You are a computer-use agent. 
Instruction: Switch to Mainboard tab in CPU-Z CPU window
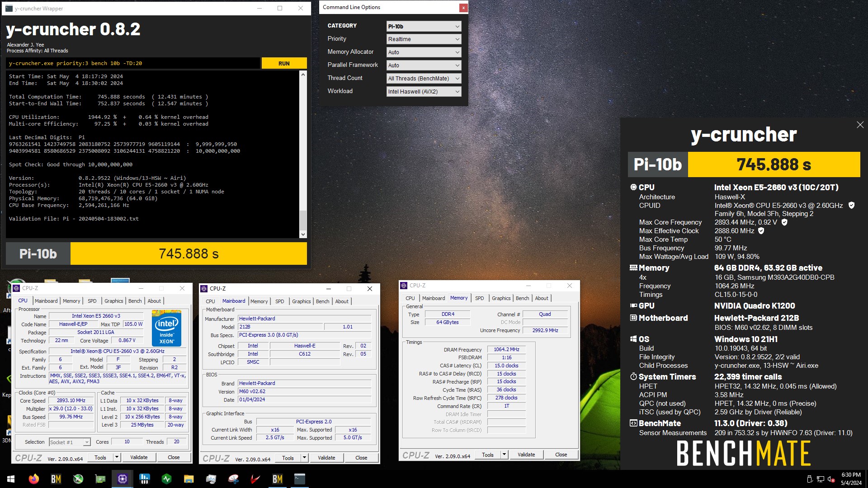[46, 301]
